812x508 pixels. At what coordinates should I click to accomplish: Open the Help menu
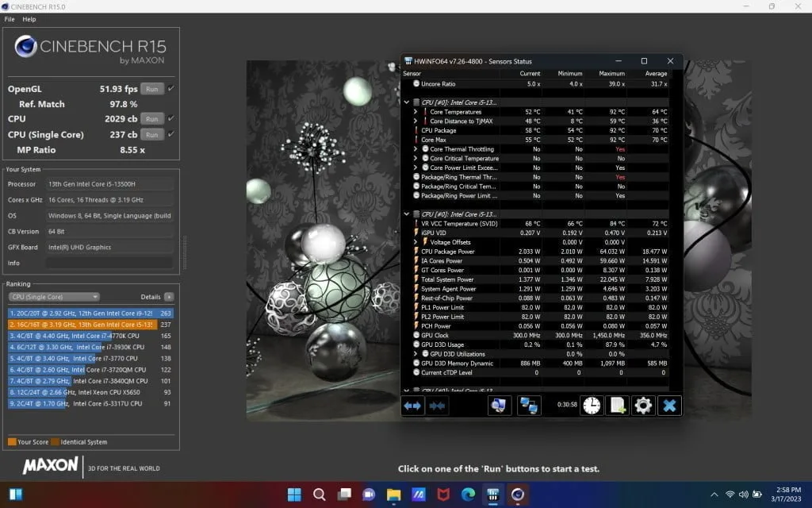(29, 19)
